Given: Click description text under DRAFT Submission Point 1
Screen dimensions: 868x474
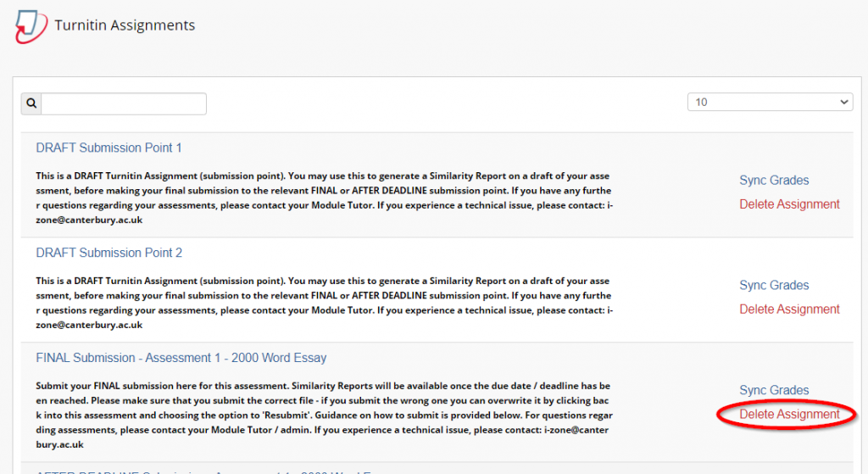Looking at the screenshot, I should [x=325, y=198].
